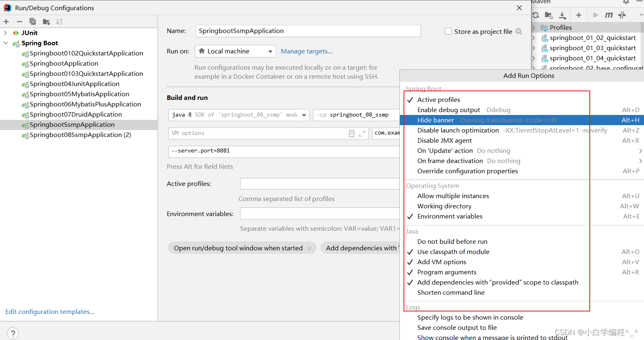
Task: Open Edit configuration templates link
Action: point(50,312)
